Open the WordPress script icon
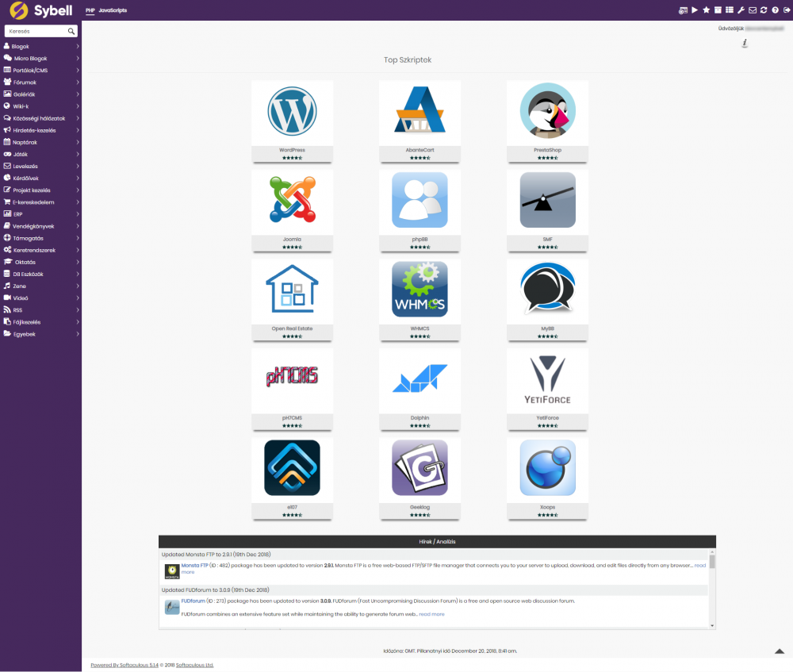 tap(293, 111)
